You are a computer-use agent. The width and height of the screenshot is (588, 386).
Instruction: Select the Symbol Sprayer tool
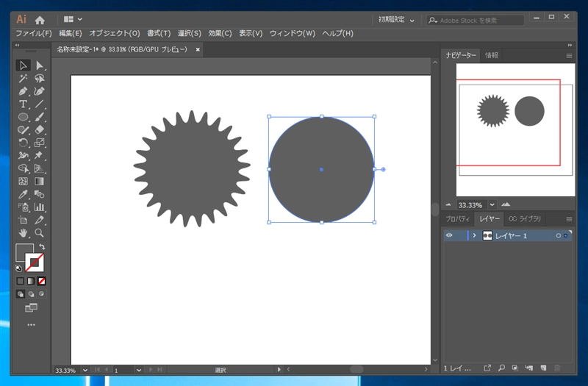point(24,207)
